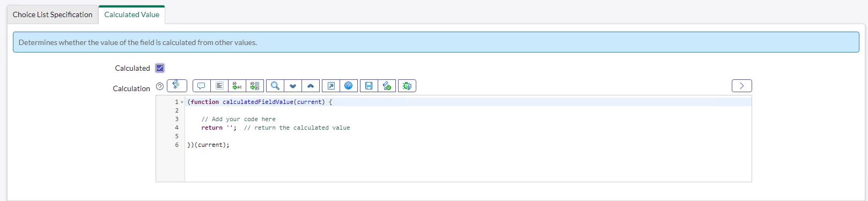Viewport: 868px width, 201px height.
Task: Collapse code fold arrow at line 1
Action: click(182, 102)
